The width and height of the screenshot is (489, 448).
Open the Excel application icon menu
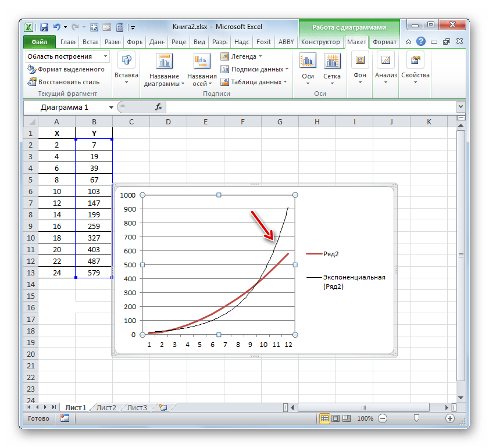click(28, 27)
